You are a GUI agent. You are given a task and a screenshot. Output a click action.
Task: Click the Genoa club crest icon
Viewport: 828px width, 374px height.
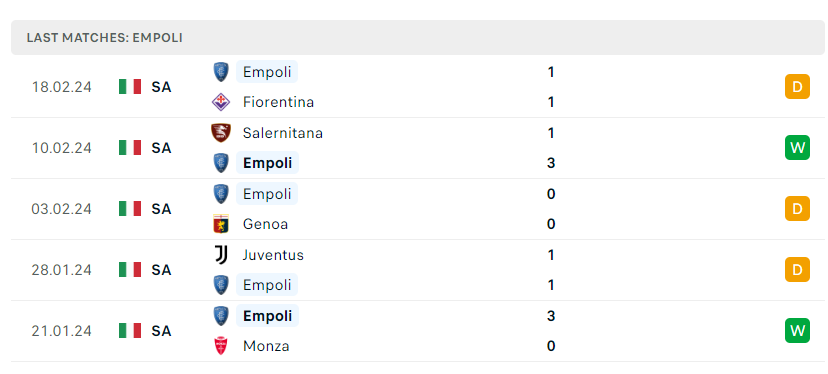pyautogui.click(x=221, y=224)
